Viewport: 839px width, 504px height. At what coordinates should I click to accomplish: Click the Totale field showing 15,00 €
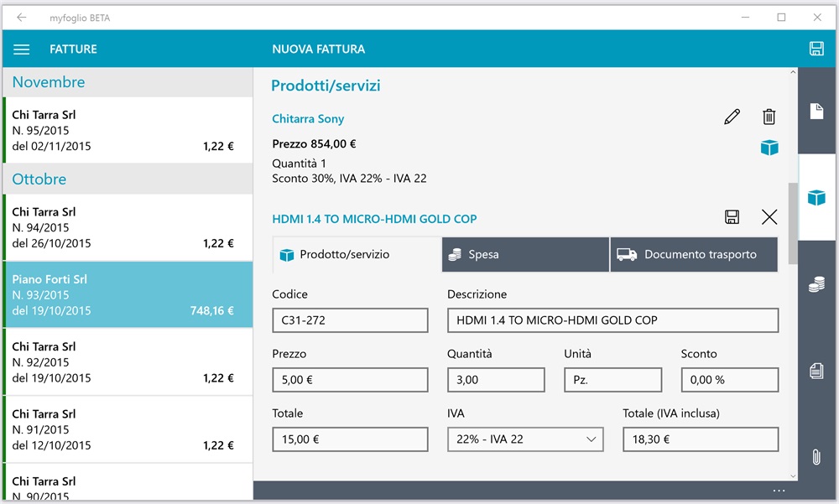point(350,439)
